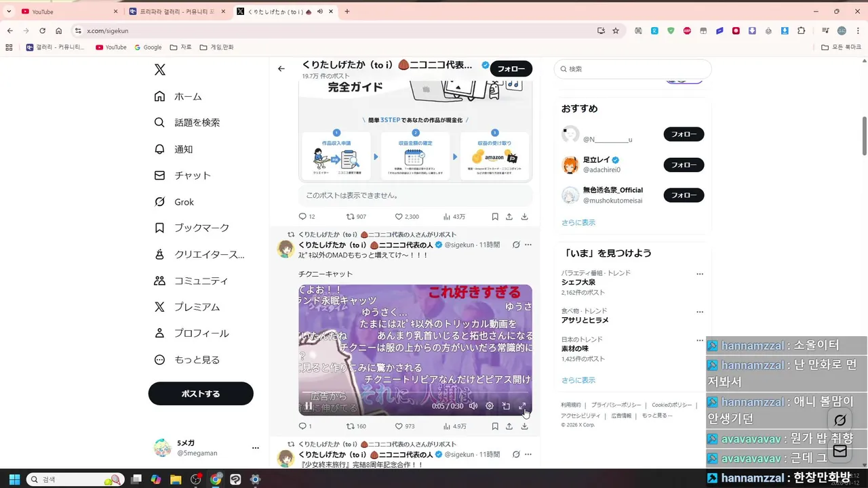
Task: Open the 게임,만화 bookmarks folder
Action: (216, 47)
